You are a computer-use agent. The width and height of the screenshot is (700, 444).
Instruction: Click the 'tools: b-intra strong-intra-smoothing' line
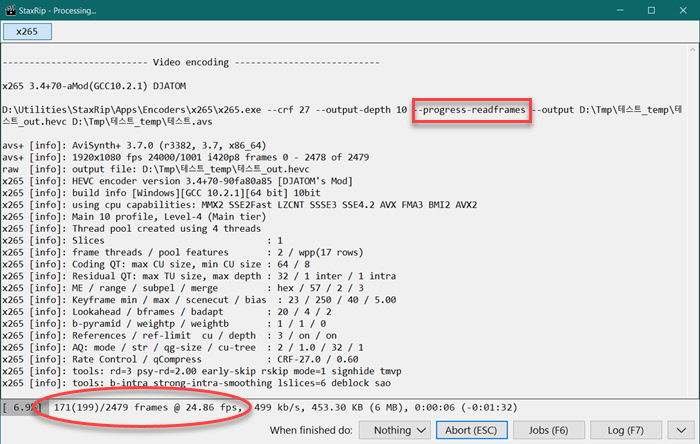point(196,383)
